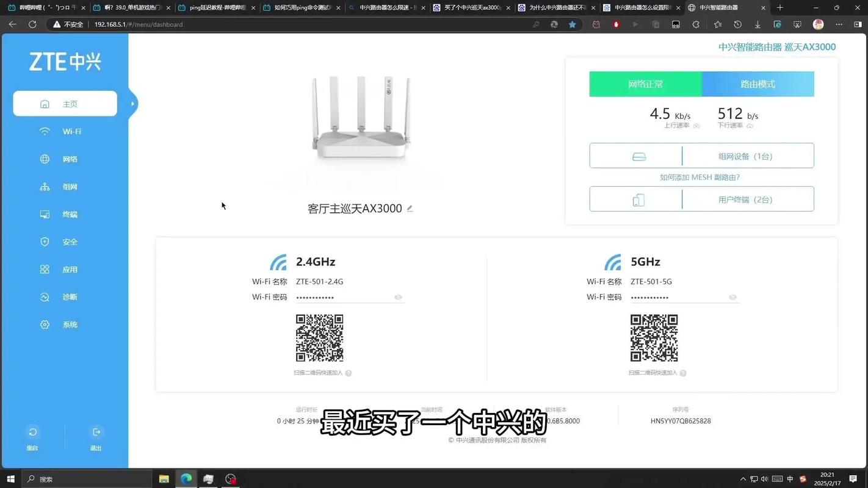868x488 pixels.
Task: Show the 2.4GHz Wi-Fi password with eye icon
Action: 398,297
